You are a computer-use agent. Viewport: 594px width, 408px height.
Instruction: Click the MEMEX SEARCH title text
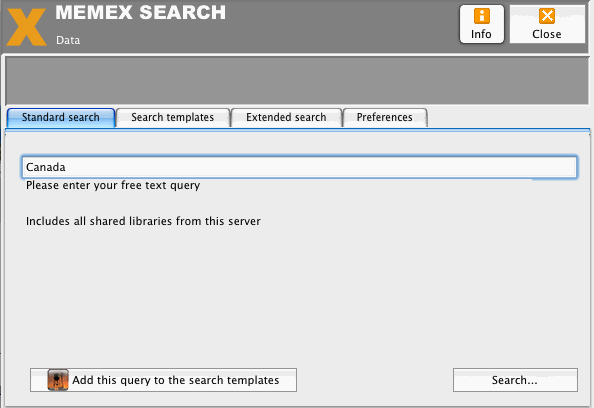pos(141,13)
